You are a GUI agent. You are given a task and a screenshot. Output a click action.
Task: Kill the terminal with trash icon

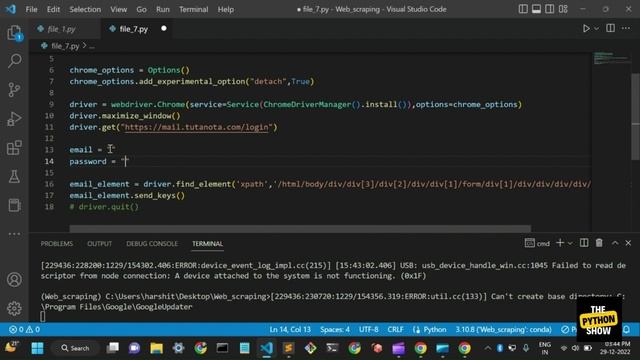tap(599, 243)
